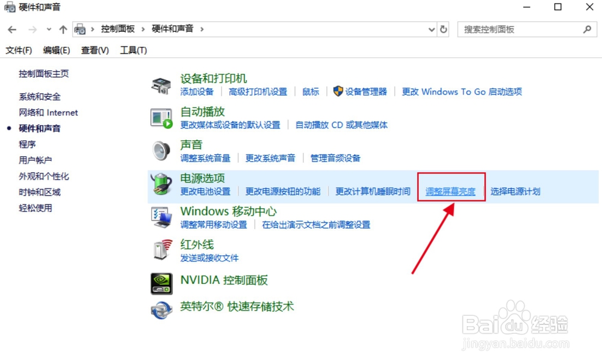
Task: Open the 查看(V) menu
Action: tap(93, 50)
